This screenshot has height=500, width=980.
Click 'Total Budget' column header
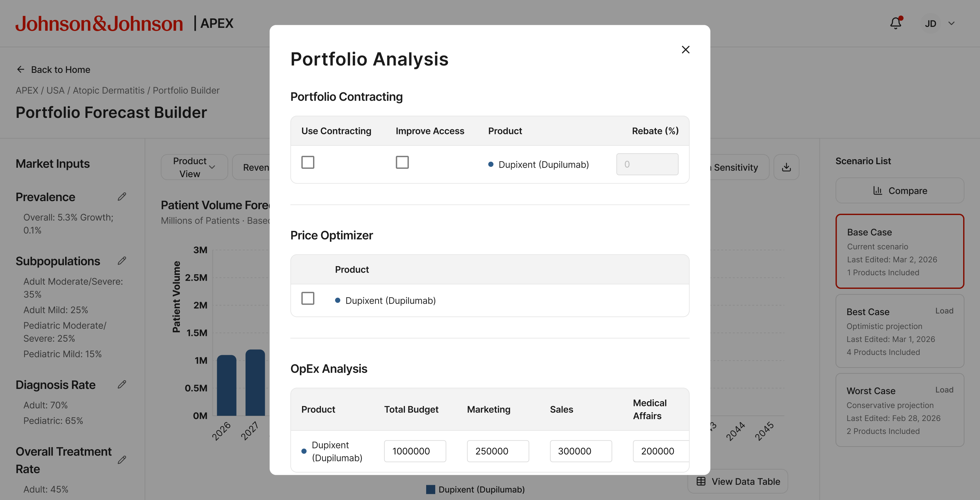pos(411,410)
